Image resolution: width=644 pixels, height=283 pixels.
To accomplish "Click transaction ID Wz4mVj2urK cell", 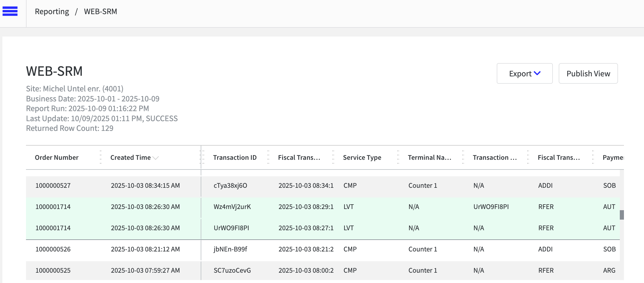I will coord(232,207).
